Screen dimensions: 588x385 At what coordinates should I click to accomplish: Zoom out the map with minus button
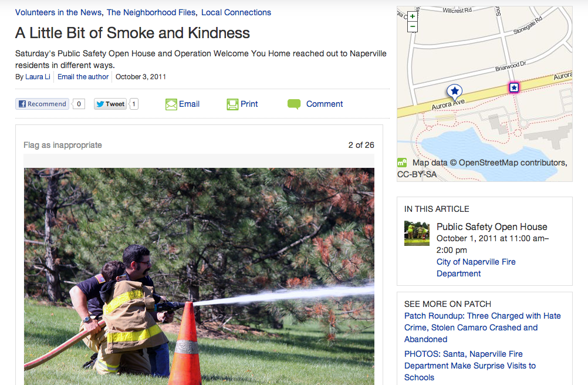pos(412,26)
